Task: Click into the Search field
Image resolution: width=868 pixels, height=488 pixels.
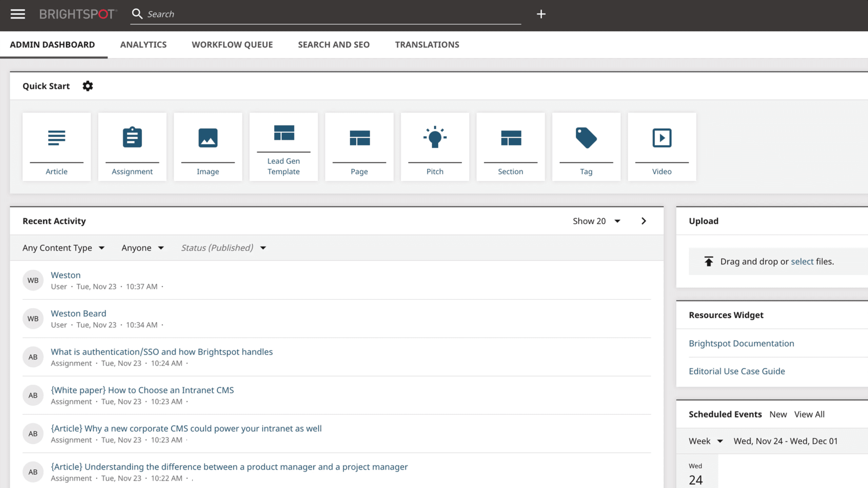Action: (x=325, y=14)
